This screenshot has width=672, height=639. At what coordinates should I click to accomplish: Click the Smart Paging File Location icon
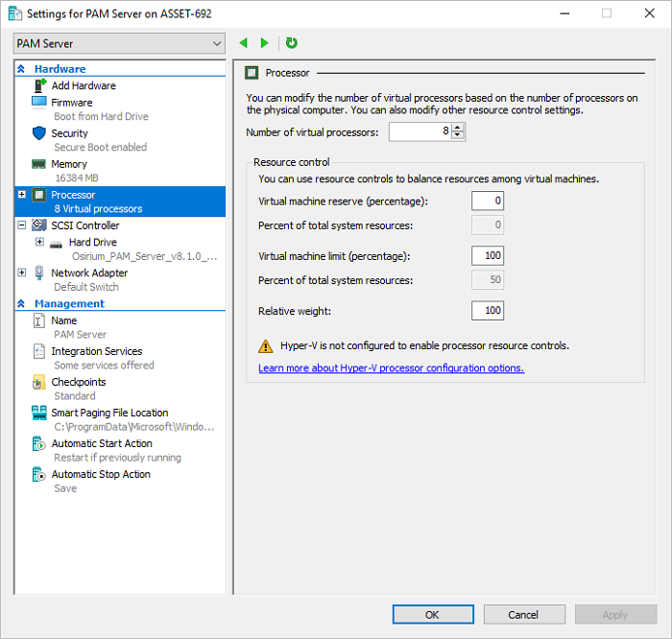point(39,413)
